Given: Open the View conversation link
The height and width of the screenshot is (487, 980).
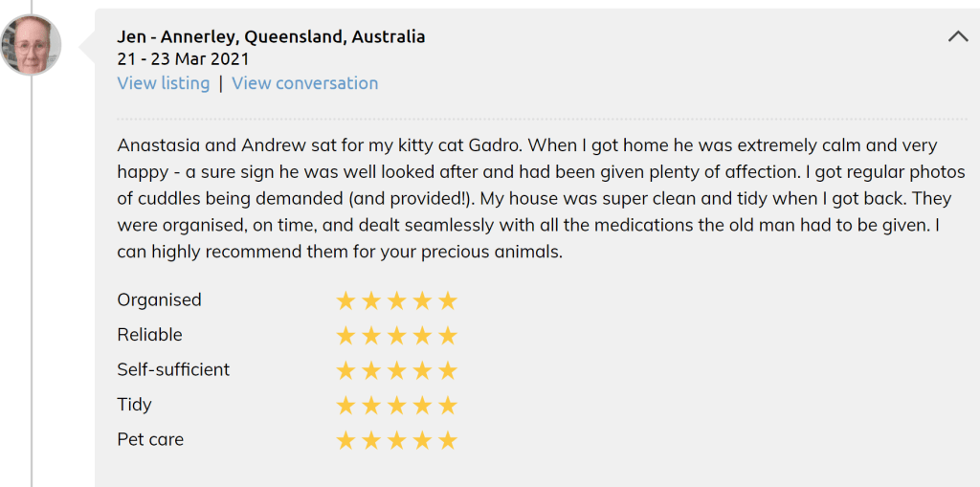Looking at the screenshot, I should 304,83.
